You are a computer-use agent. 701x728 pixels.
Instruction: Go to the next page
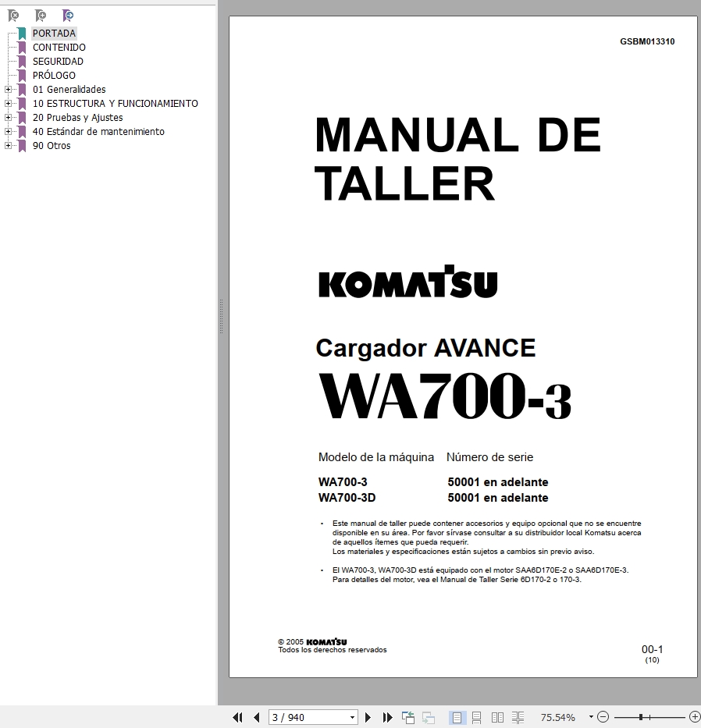tap(368, 717)
